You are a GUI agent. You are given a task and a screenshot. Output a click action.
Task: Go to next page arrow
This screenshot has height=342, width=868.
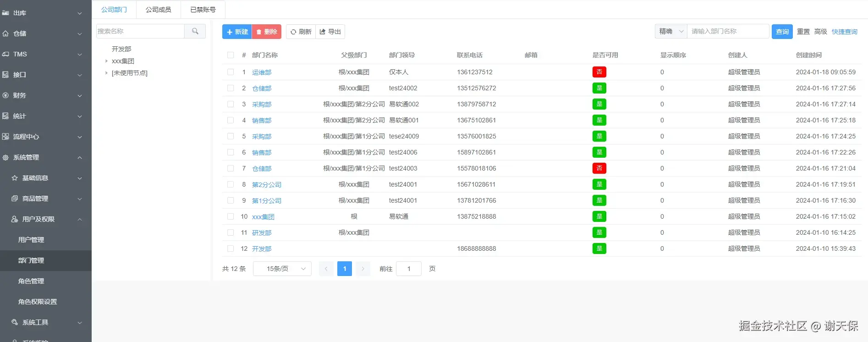(x=363, y=269)
